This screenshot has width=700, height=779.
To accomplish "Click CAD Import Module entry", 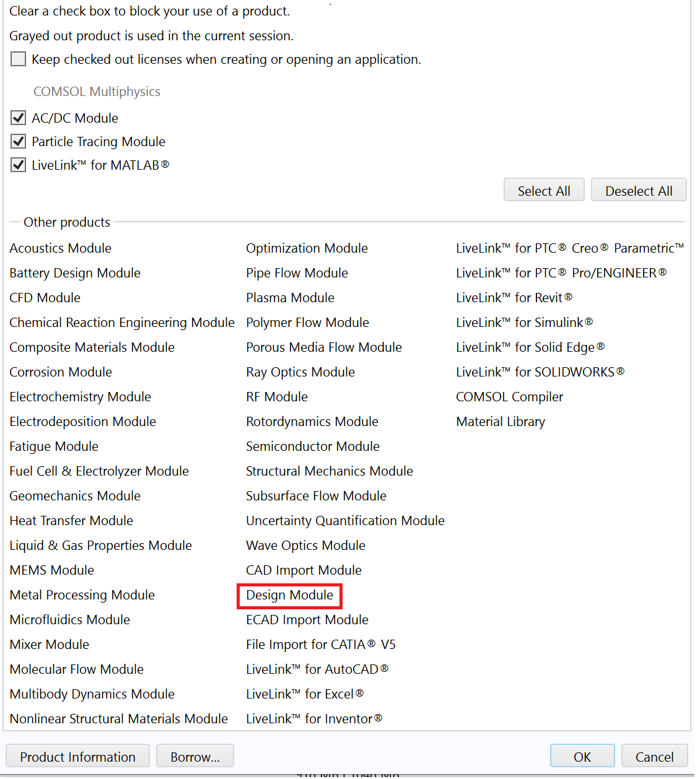I will pyautogui.click(x=304, y=570).
